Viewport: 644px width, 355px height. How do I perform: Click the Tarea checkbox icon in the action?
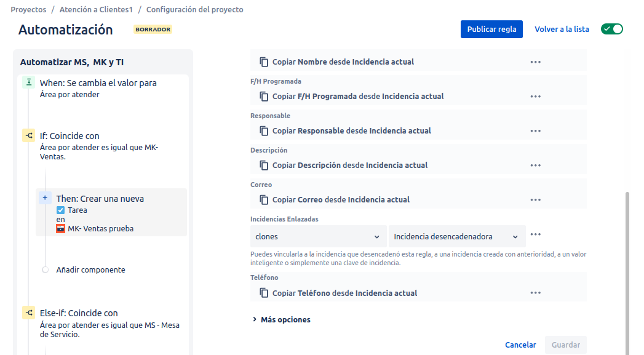[60, 210]
